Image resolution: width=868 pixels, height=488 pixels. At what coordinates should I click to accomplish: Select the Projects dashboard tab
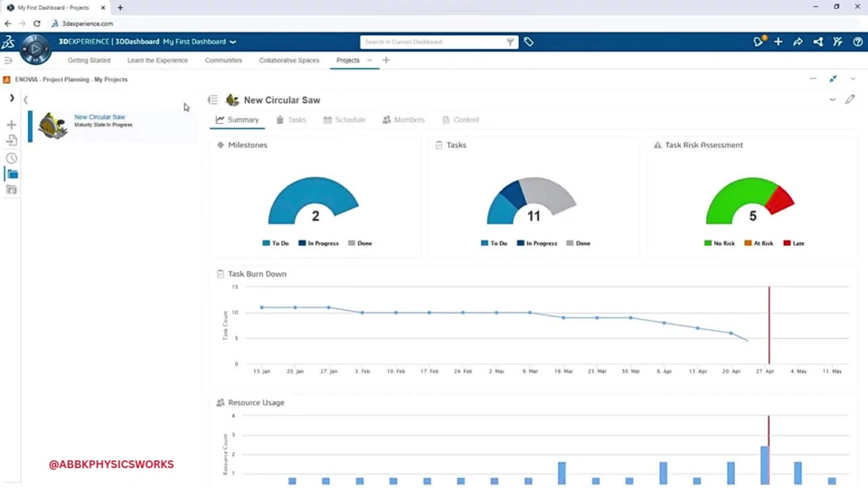pyautogui.click(x=347, y=61)
